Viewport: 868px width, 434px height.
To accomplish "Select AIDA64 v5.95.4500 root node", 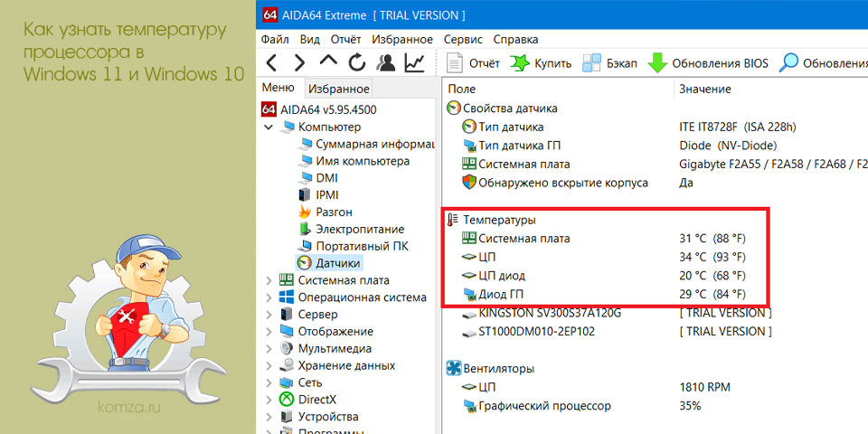I will click(318, 109).
